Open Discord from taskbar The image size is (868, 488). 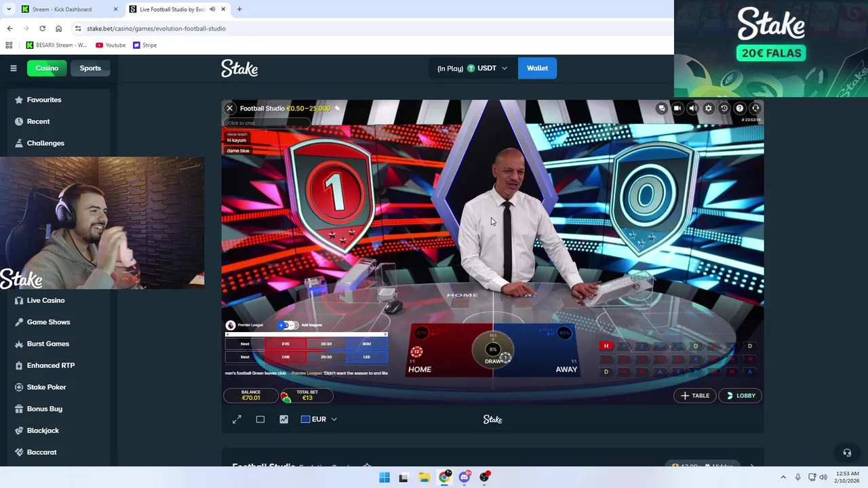pos(464,477)
